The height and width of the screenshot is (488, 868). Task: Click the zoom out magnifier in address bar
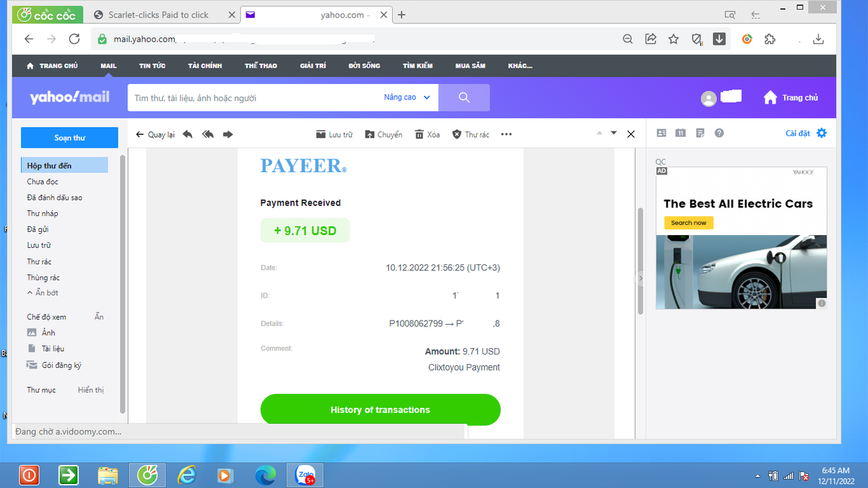pyautogui.click(x=628, y=39)
